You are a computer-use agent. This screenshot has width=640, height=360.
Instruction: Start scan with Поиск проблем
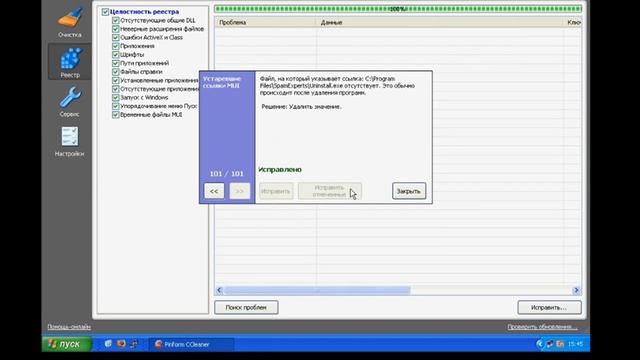tap(246, 307)
